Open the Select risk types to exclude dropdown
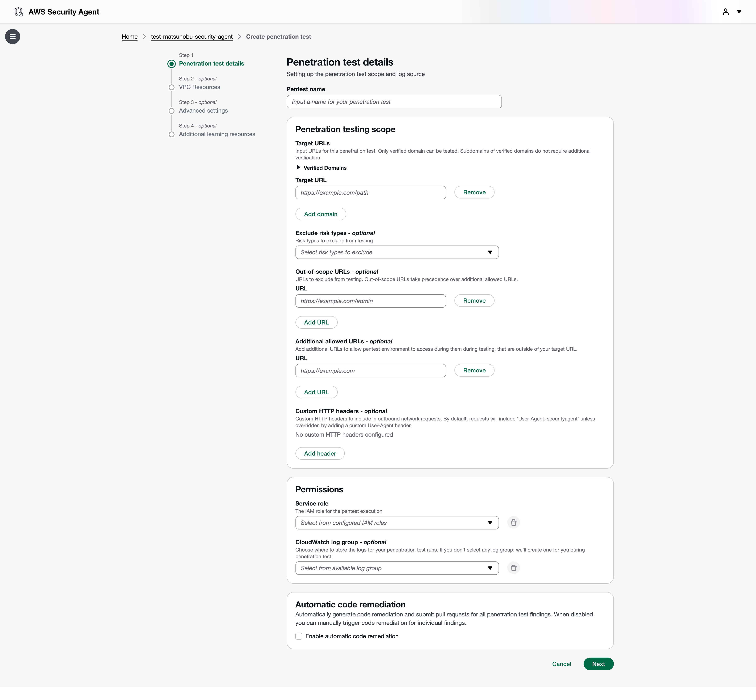Screen dimensions: 756x700 point(396,252)
